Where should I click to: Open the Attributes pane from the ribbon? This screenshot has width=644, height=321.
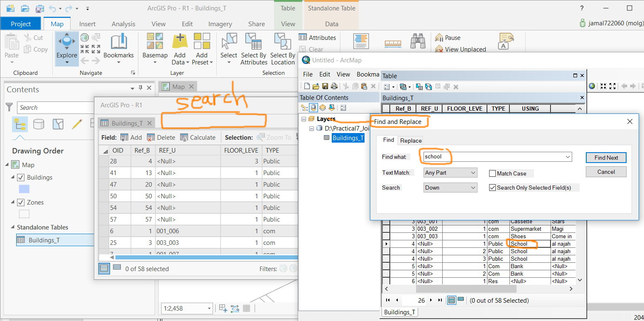(x=317, y=37)
